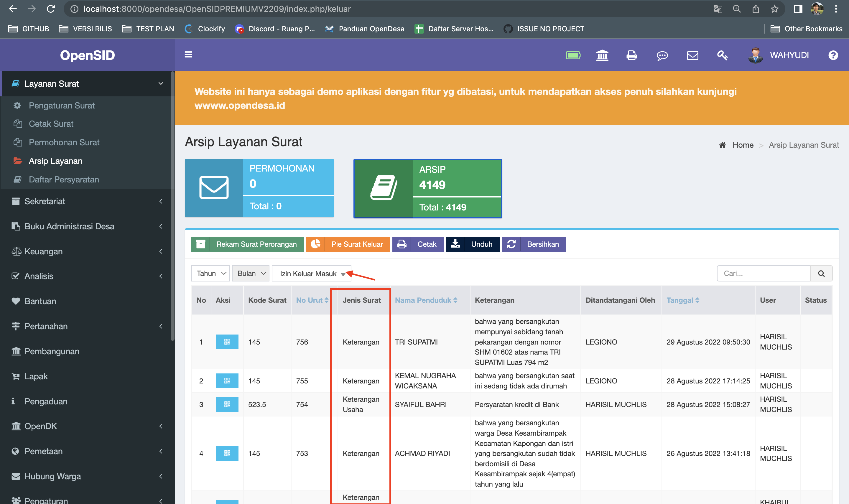Select the key icon next to WAHYUDI
This screenshot has width=849, height=504.
pyautogui.click(x=722, y=55)
